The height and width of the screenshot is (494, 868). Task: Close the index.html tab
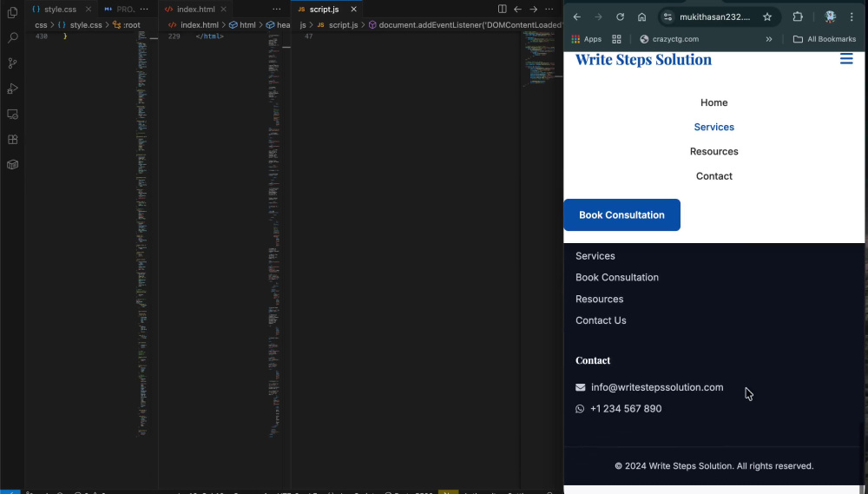point(223,10)
